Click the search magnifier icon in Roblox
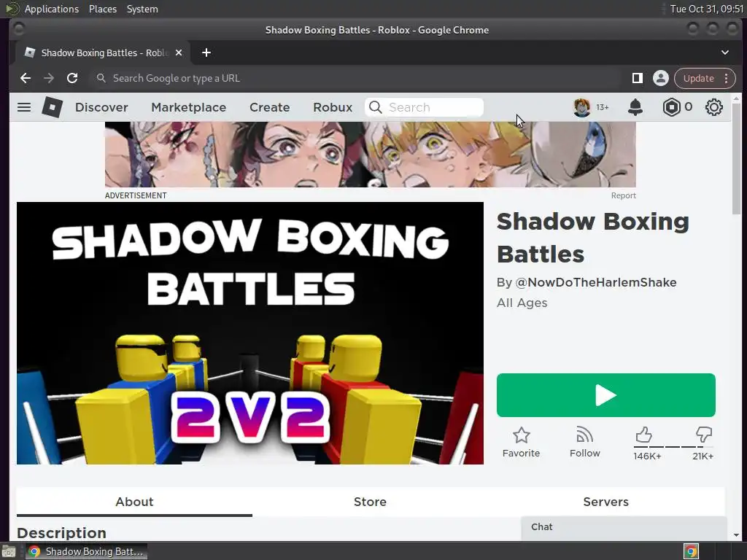 point(376,107)
